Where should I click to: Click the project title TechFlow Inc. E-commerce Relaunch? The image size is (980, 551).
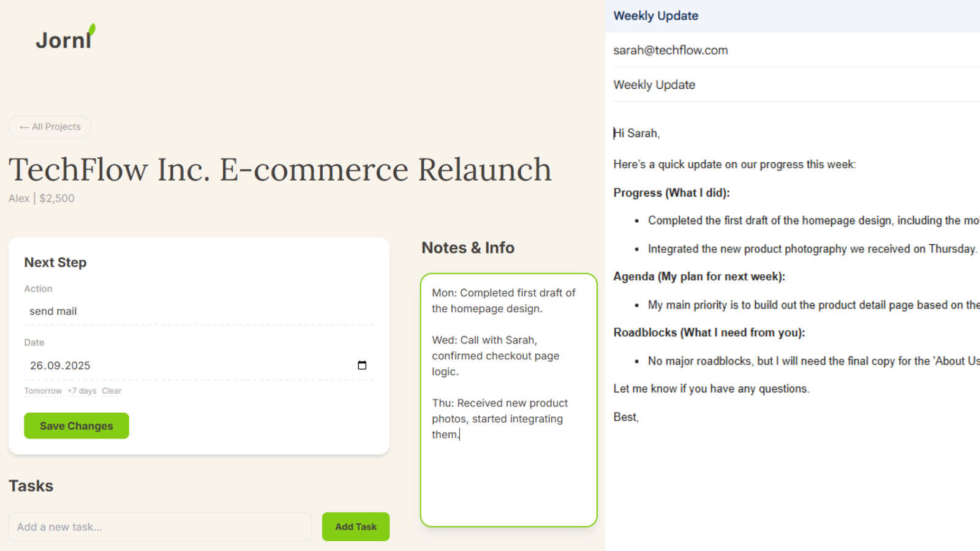pyautogui.click(x=280, y=170)
